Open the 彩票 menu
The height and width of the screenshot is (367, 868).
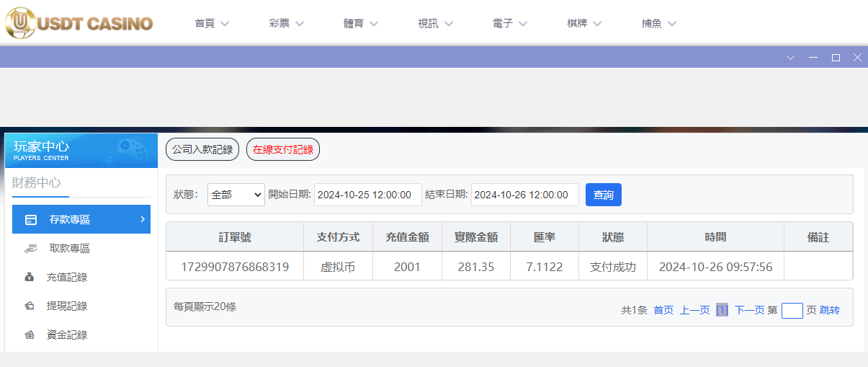[x=279, y=23]
